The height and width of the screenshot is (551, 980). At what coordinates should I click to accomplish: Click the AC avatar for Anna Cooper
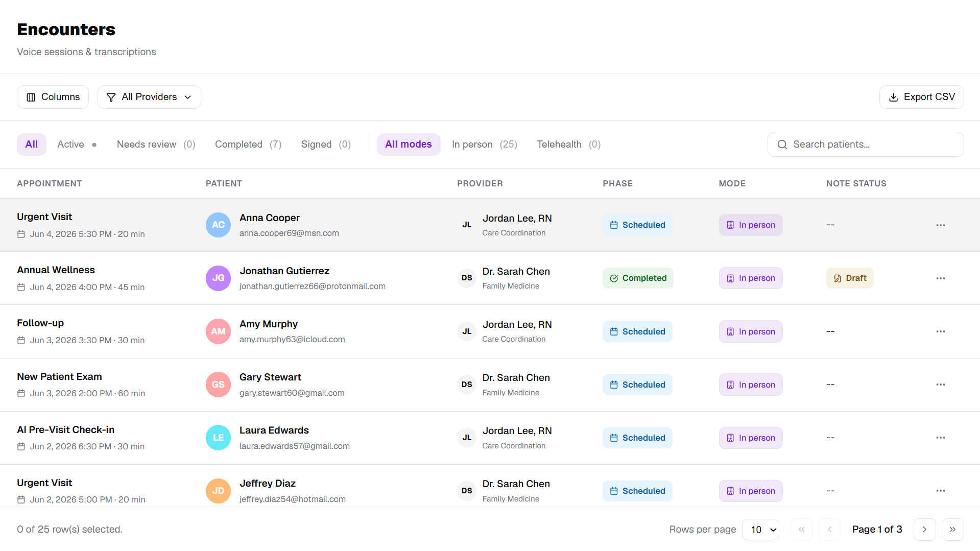coord(218,225)
